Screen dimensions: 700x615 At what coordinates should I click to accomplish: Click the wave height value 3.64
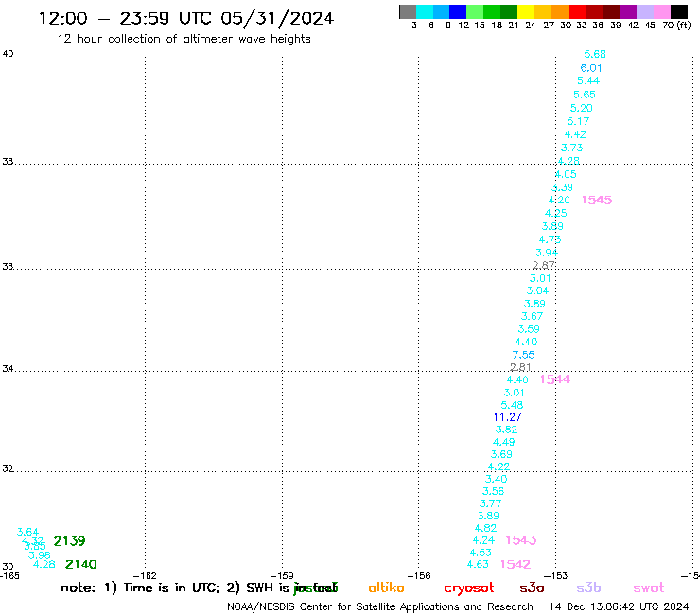pyautogui.click(x=27, y=532)
